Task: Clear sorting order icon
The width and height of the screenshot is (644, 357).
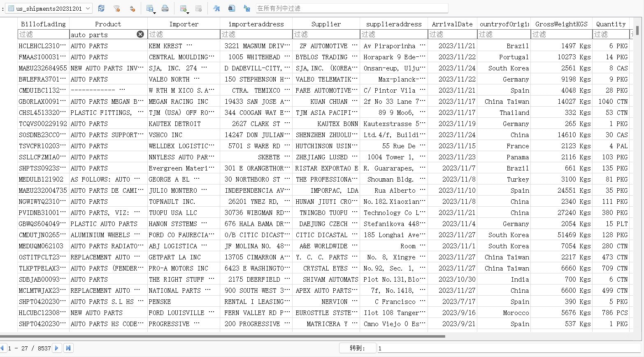Action: (x=132, y=8)
